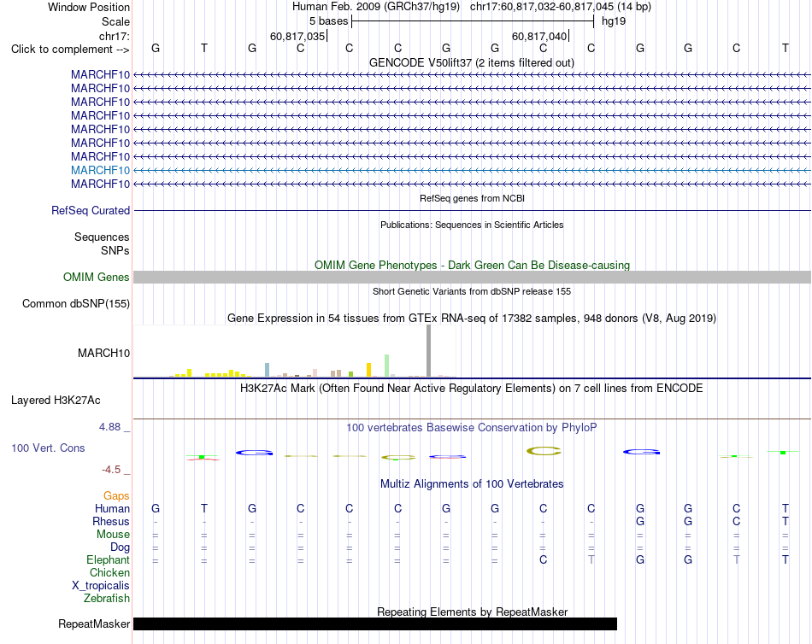Click the '5 bases' scale bar label
Screen dimensions: 812x644
pos(329,21)
